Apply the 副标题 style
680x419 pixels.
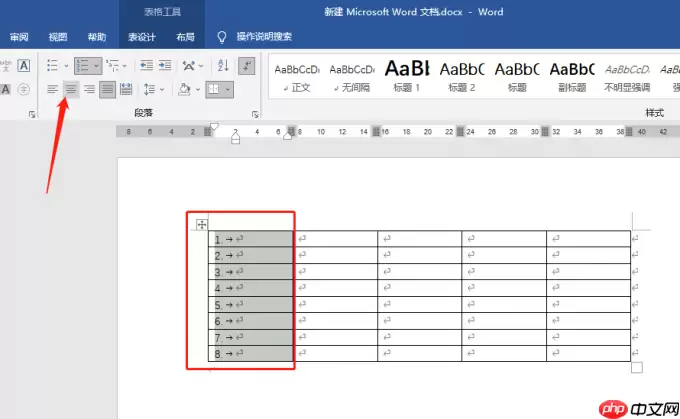[572, 77]
